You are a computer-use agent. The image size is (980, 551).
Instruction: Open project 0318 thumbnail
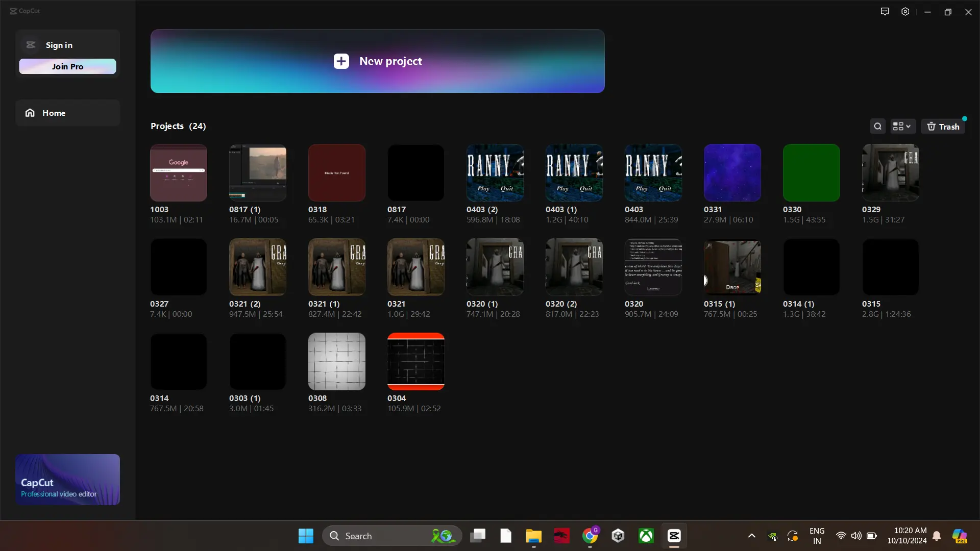[337, 172]
